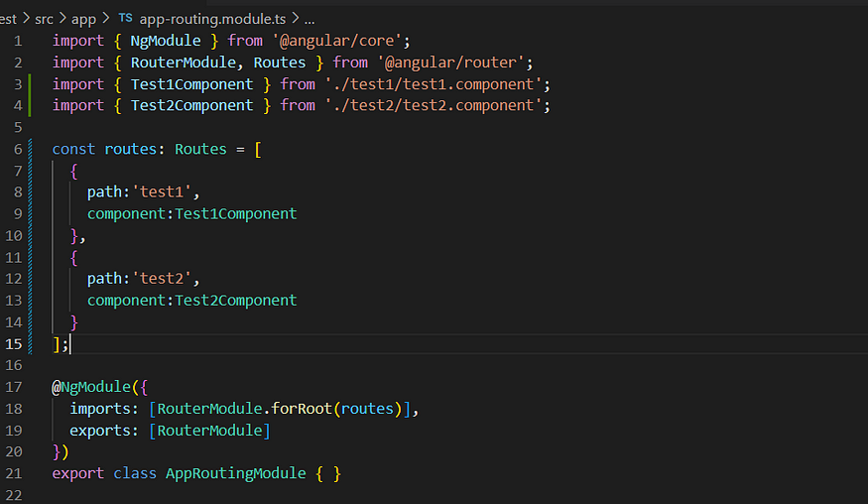The image size is (868, 504).
Task: Click the app breadcrumb segment
Action: click(83, 20)
